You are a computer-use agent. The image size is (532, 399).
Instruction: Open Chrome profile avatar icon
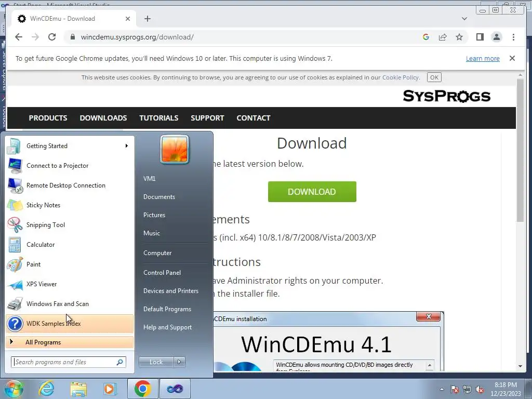(x=496, y=37)
